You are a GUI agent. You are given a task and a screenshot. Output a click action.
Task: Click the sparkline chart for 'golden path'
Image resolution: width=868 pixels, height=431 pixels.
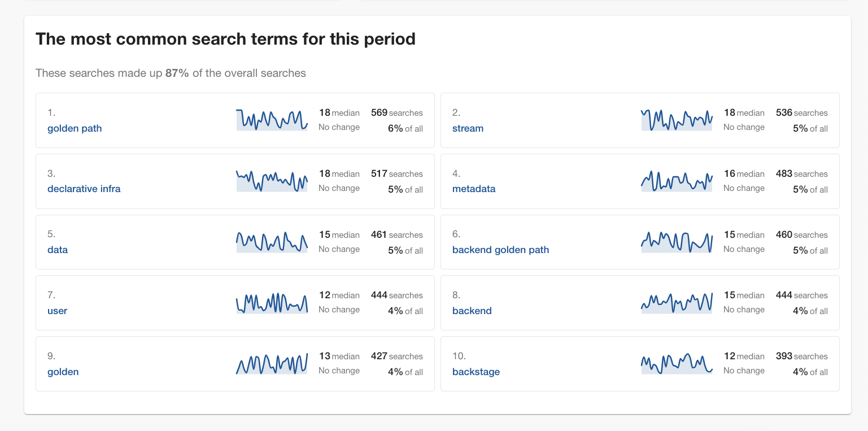pos(272,120)
